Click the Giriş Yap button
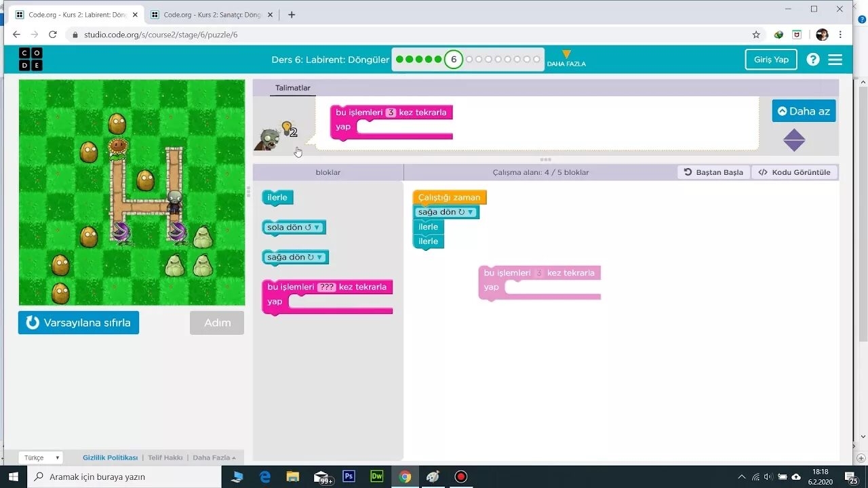The image size is (868, 488). (771, 60)
